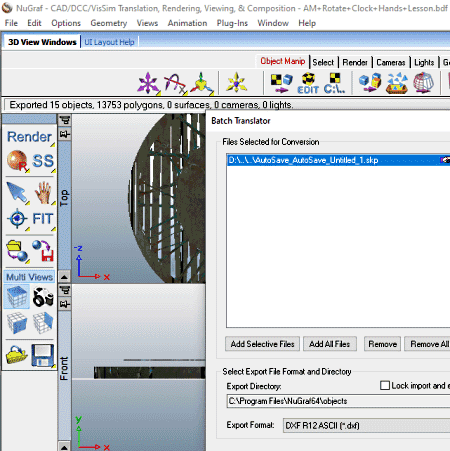Click the Remove All button
Screen dimensions: 450x451
tap(428, 344)
